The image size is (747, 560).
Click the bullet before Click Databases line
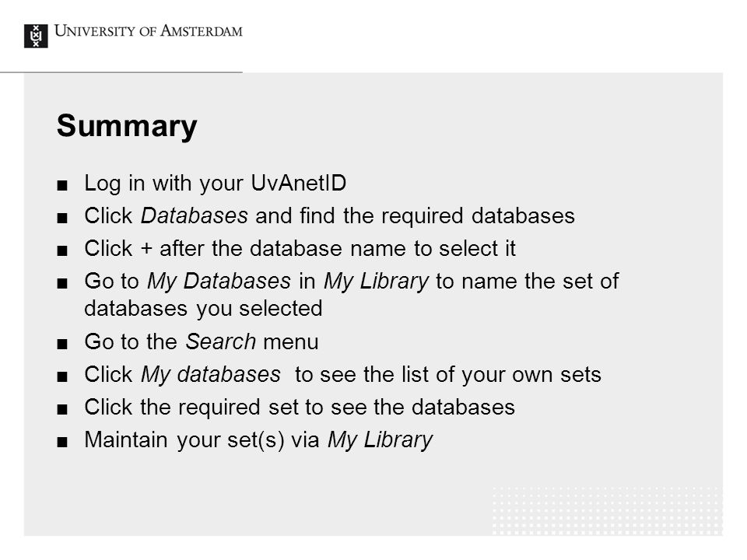click(62, 218)
